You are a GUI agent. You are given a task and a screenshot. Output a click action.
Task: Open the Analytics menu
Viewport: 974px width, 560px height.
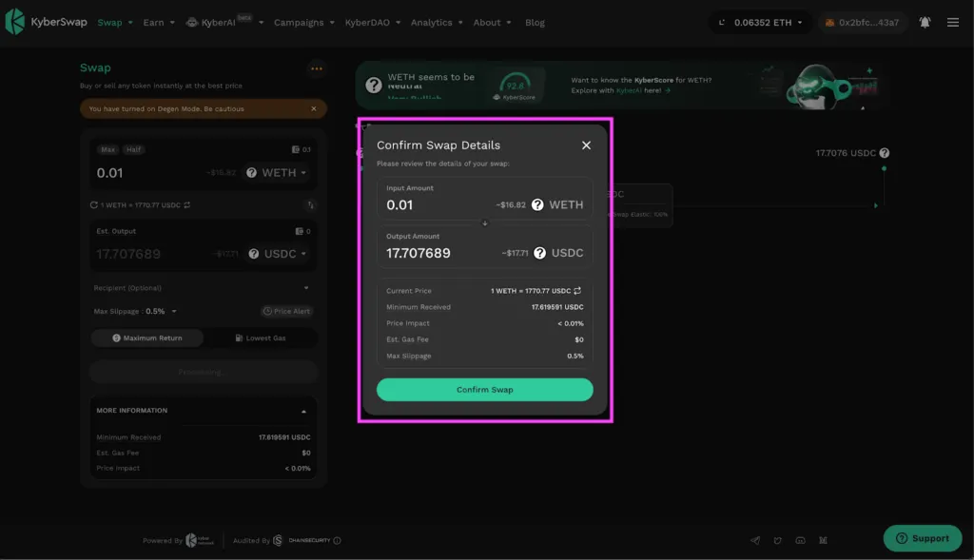pyautogui.click(x=437, y=23)
